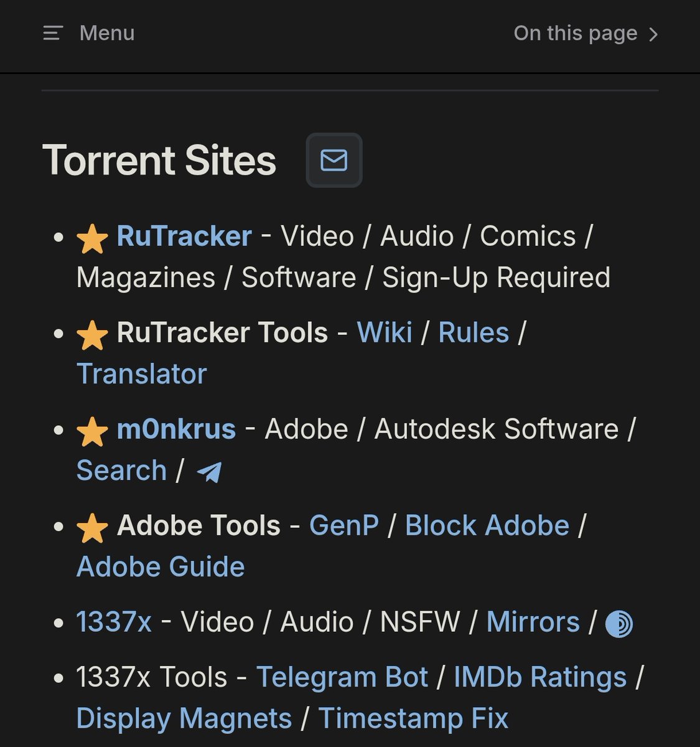This screenshot has height=747, width=700.
Task: Click the Tor onion icon after Mirrors
Action: [619, 624]
